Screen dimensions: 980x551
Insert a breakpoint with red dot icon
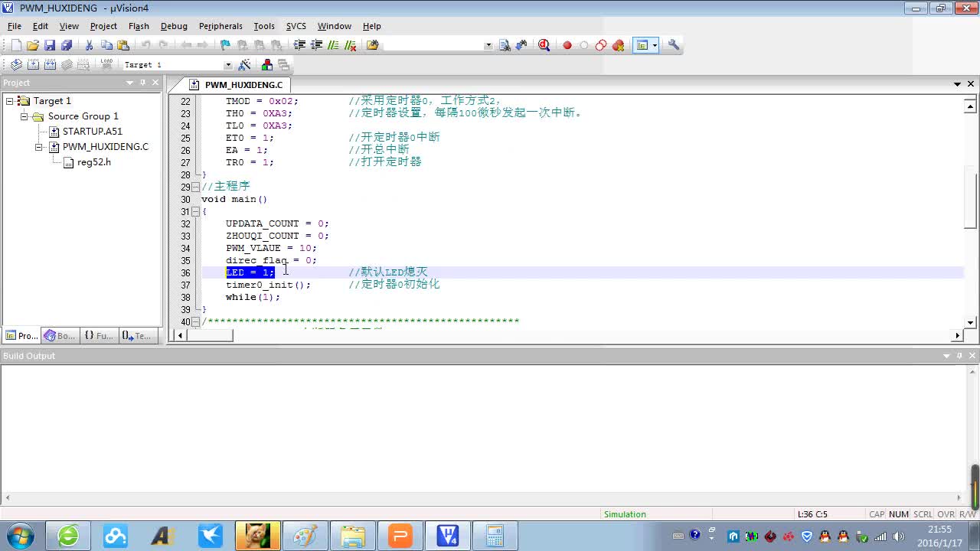click(x=567, y=45)
